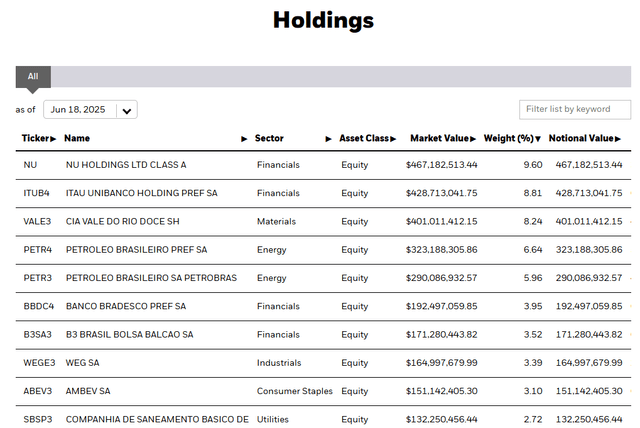Click market value $323,188,305.86
Image resolution: width=640 pixels, height=428 pixels.
pos(441,250)
